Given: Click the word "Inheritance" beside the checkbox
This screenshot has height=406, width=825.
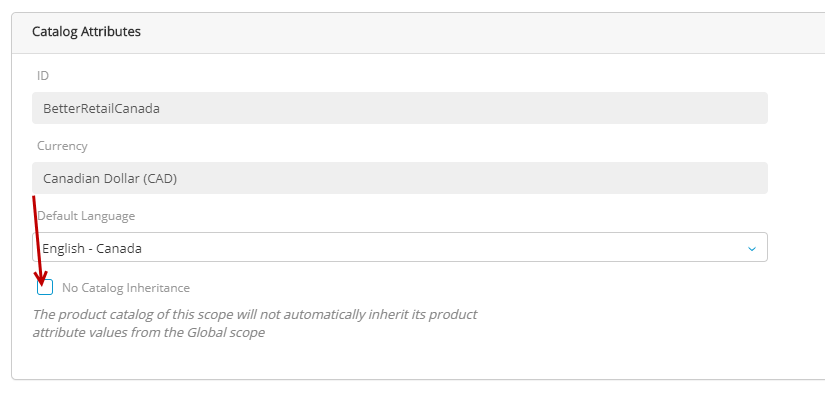Looking at the screenshot, I should pos(155,288).
